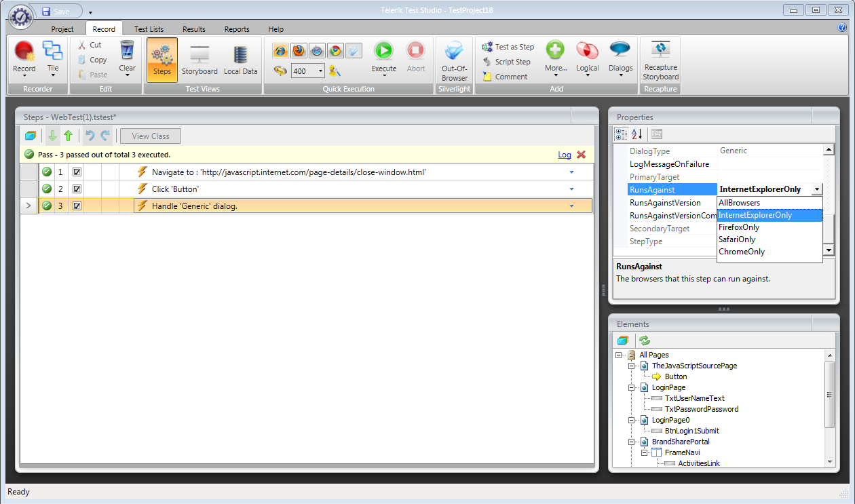The height and width of the screenshot is (504, 855).
Task: Redo change in Steps panel
Action: 105,136
